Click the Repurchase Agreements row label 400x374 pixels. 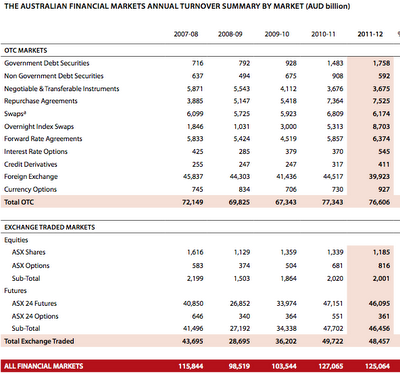41,101
